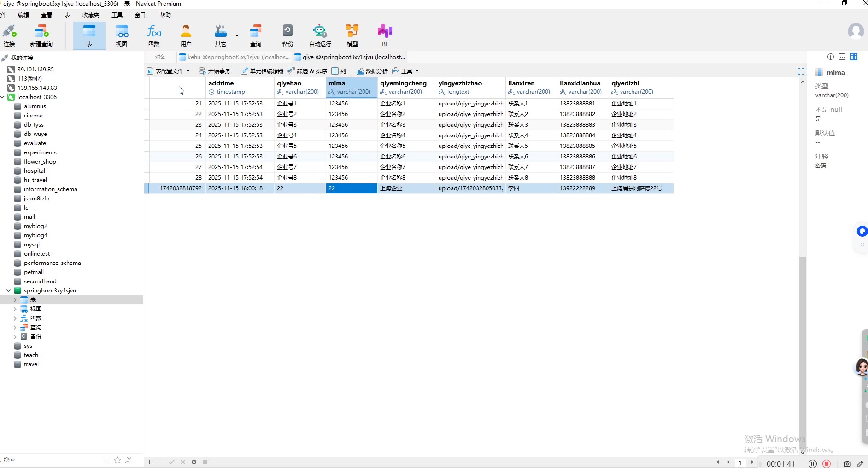Add a record with the plus icon
This screenshot has height=468, width=868.
click(150, 462)
